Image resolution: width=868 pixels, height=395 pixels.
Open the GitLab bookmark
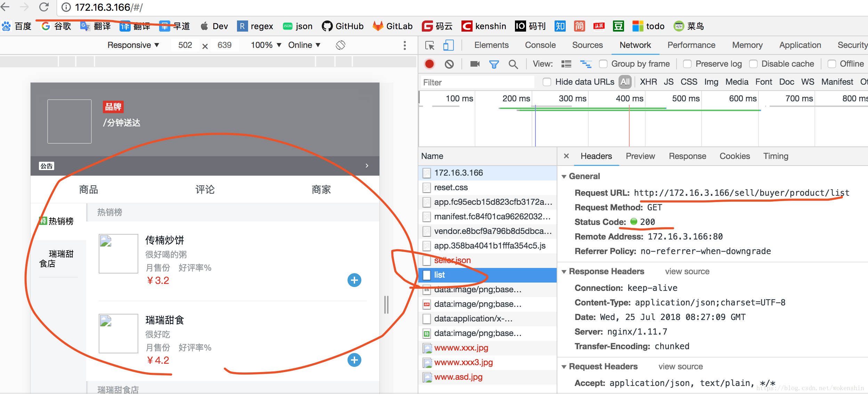393,26
